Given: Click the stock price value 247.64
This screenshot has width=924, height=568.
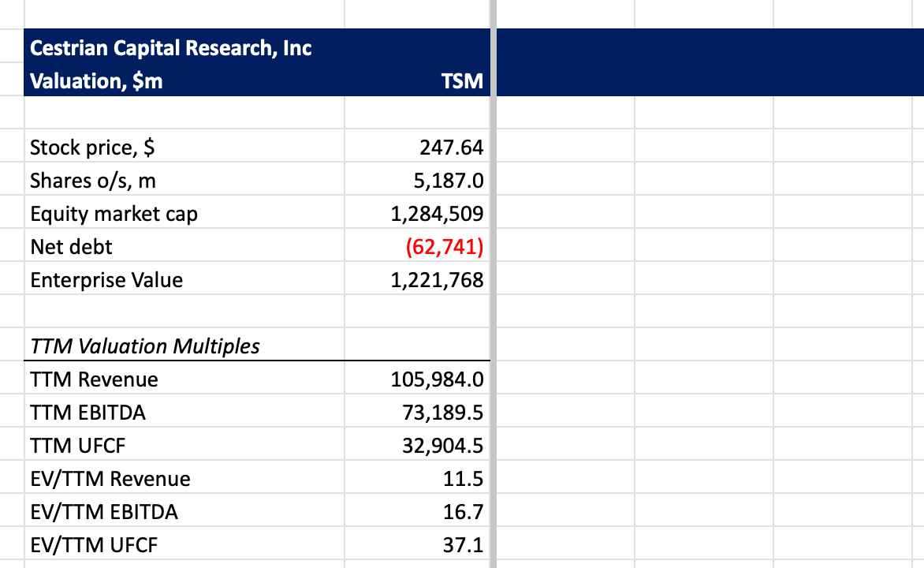Looking at the screenshot, I should [x=417, y=147].
